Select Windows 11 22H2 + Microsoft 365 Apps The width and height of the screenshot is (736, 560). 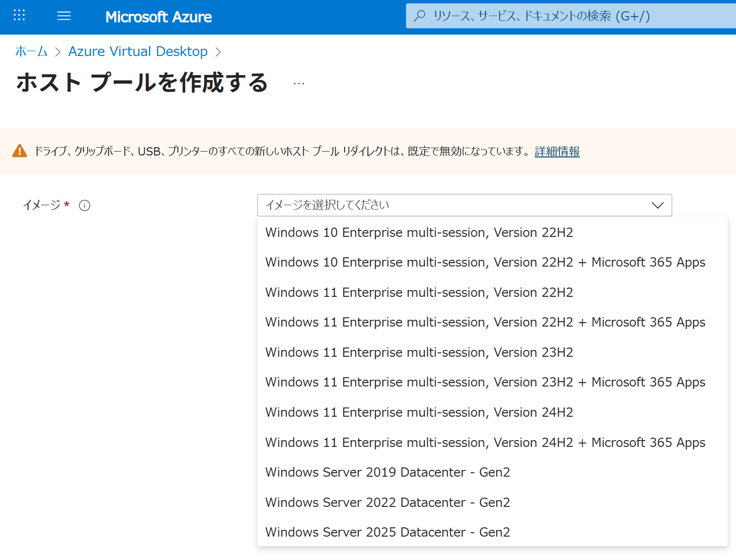pyautogui.click(x=492, y=322)
